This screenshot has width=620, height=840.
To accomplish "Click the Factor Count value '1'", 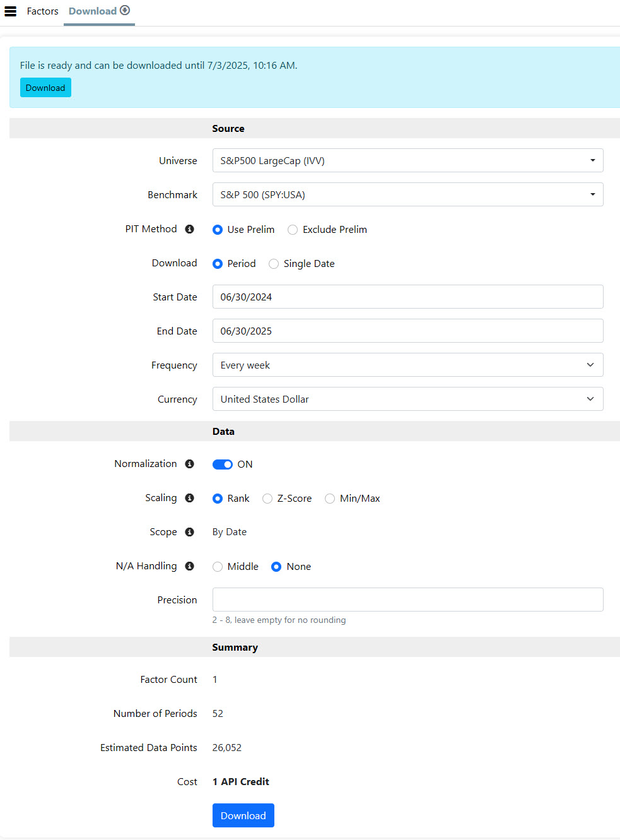I will coord(215,679).
